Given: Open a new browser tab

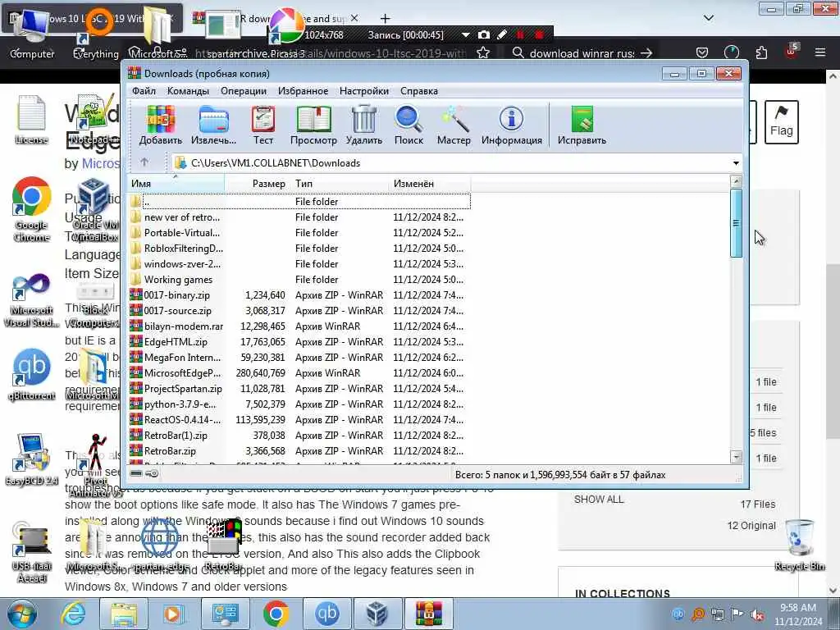Looking at the screenshot, I should [385, 19].
